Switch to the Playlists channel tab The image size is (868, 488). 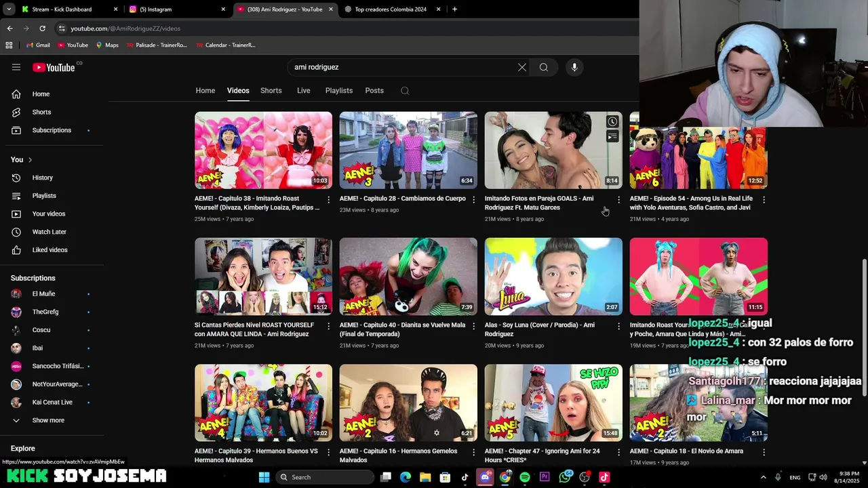tap(339, 91)
